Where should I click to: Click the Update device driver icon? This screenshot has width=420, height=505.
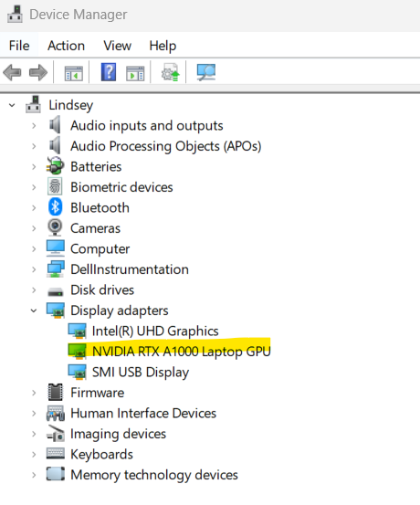[x=170, y=72]
